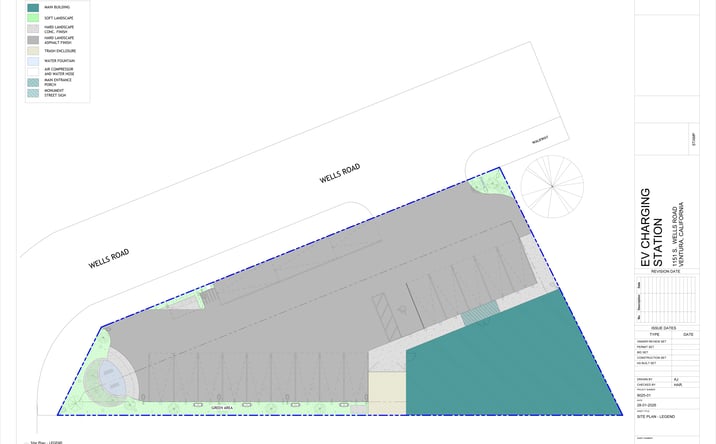Click the 'EV CHARGING STATION' title text

tap(652, 227)
